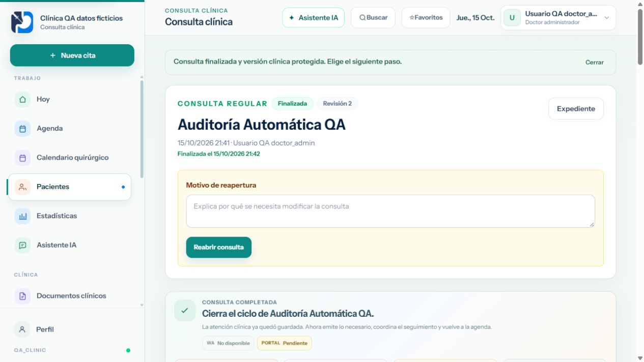Click the sidebar scrollbar thumb

[142, 129]
